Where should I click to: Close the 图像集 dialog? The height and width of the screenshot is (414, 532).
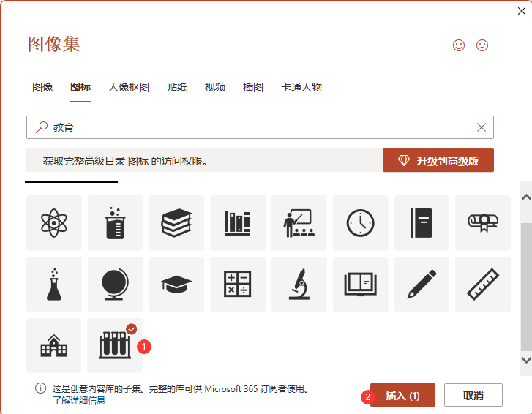pyautogui.click(x=522, y=11)
